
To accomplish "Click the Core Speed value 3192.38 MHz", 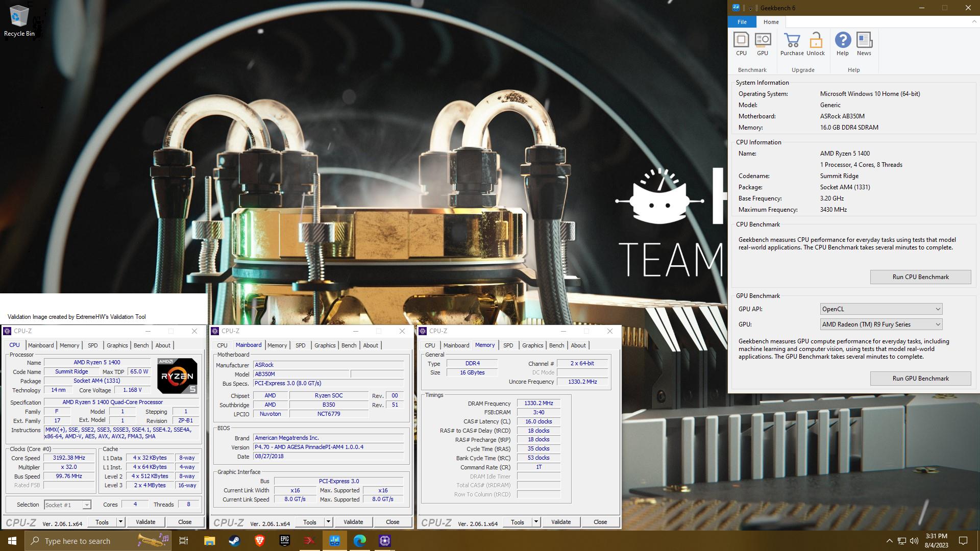I will click(x=69, y=458).
